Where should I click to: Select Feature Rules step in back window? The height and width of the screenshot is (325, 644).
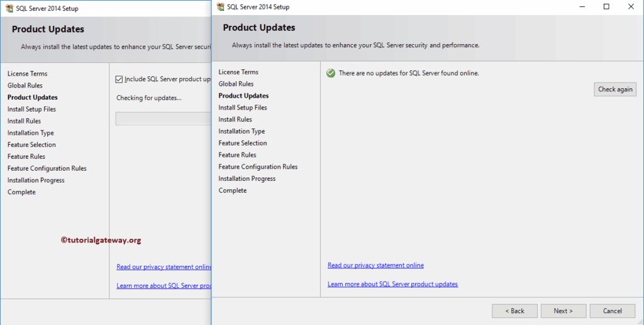coord(26,157)
